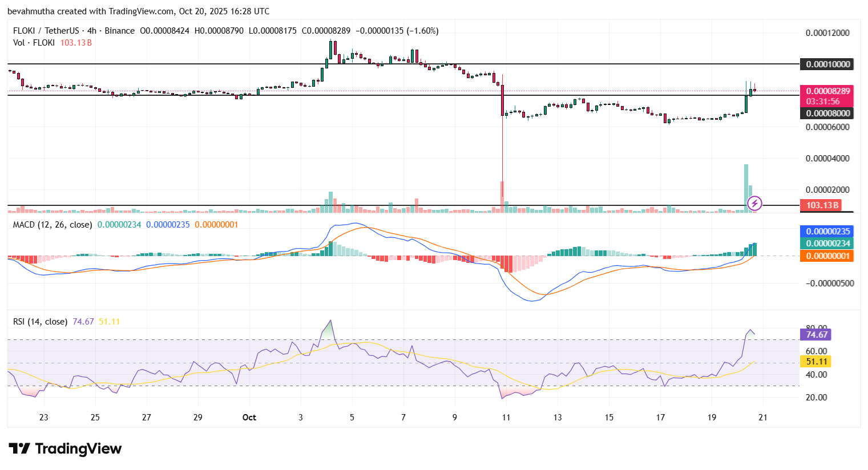This screenshot has width=868, height=470.
Task: Click the TradingView logo icon
Action: (19, 449)
